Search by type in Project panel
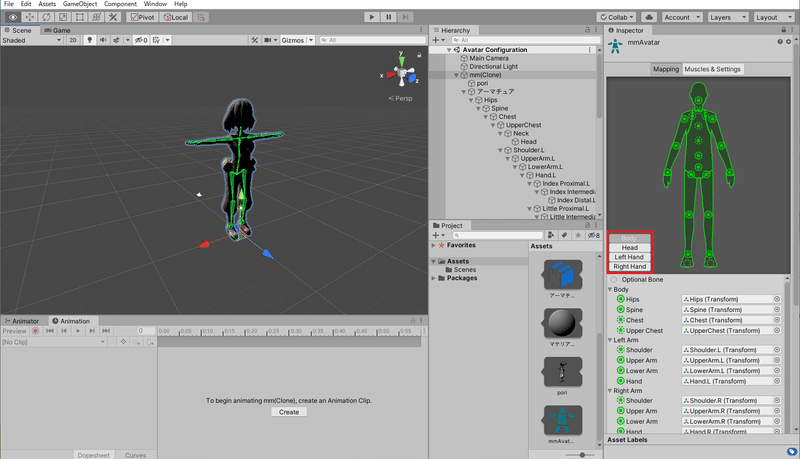This screenshot has height=459, width=800. point(551,235)
